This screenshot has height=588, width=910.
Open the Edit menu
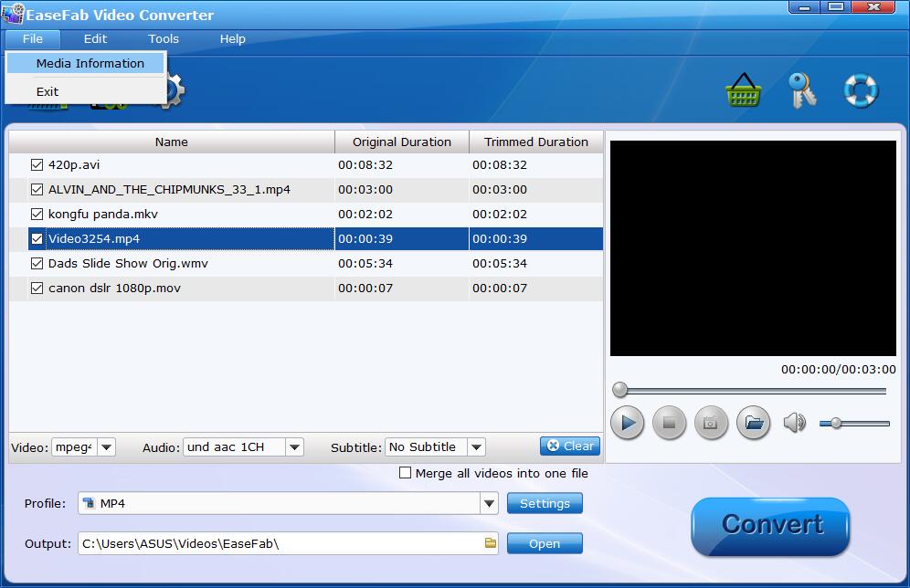[x=95, y=39]
